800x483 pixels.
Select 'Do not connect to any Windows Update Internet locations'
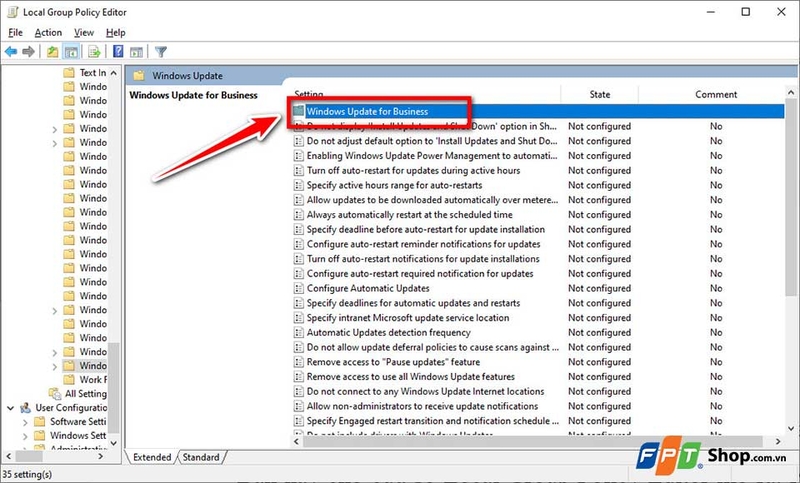point(425,392)
